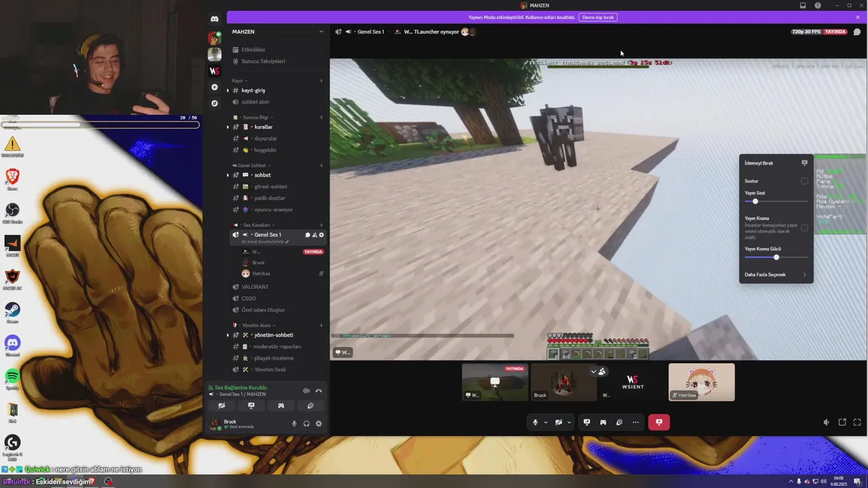Image resolution: width=868 pixels, height=488 pixels.
Task: Adjust the Yayın Kısma Gücü slider
Action: (x=776, y=257)
